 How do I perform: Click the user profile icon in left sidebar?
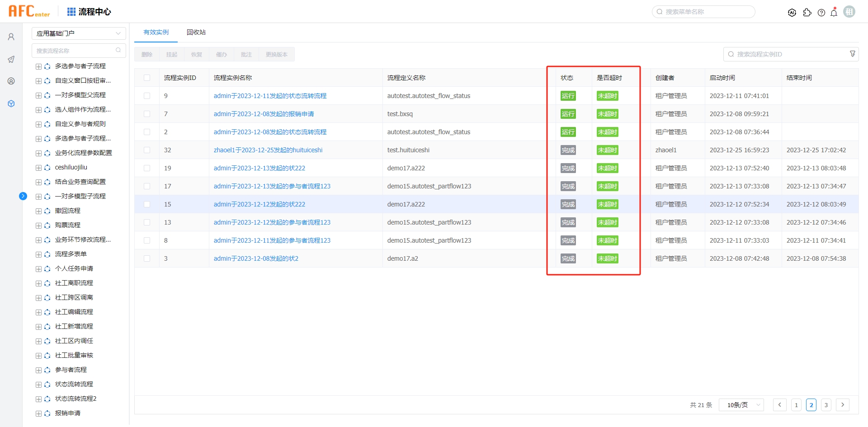point(11,37)
